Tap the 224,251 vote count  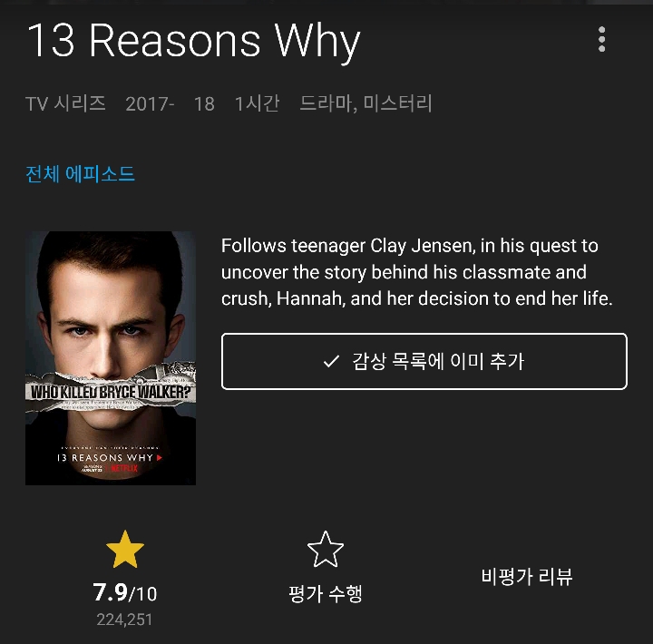click(x=124, y=620)
